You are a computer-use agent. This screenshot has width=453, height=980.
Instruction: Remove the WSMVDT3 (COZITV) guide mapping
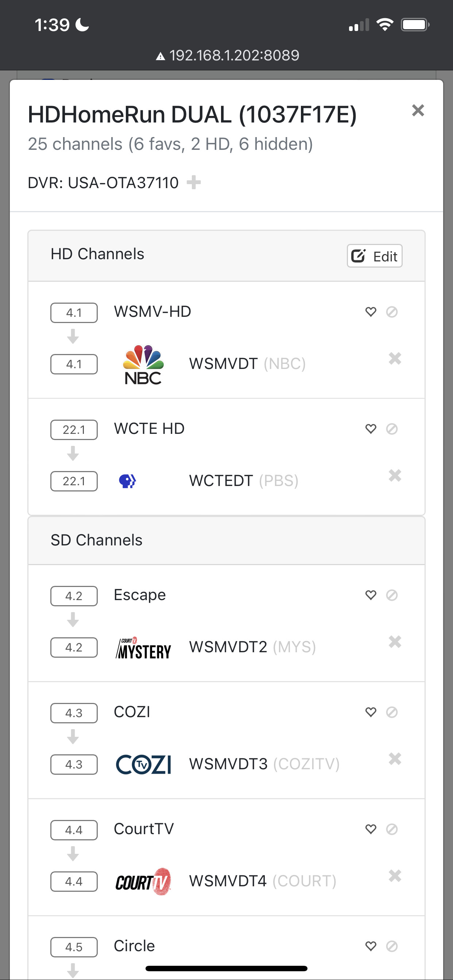395,759
